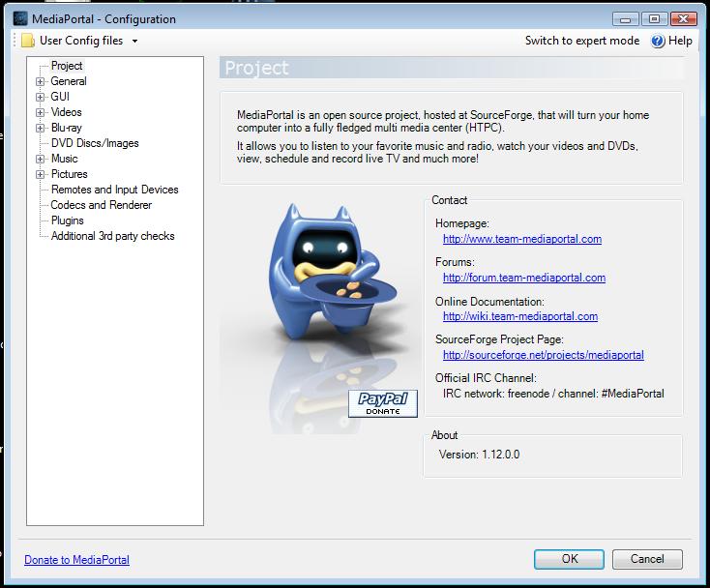
Task: Expand the Blu-ray tree node
Action: pyautogui.click(x=41, y=128)
